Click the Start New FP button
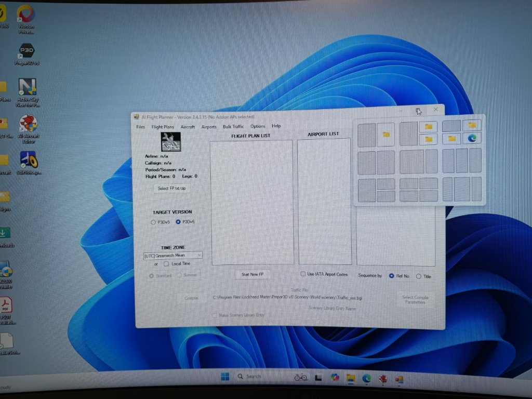 coord(252,274)
